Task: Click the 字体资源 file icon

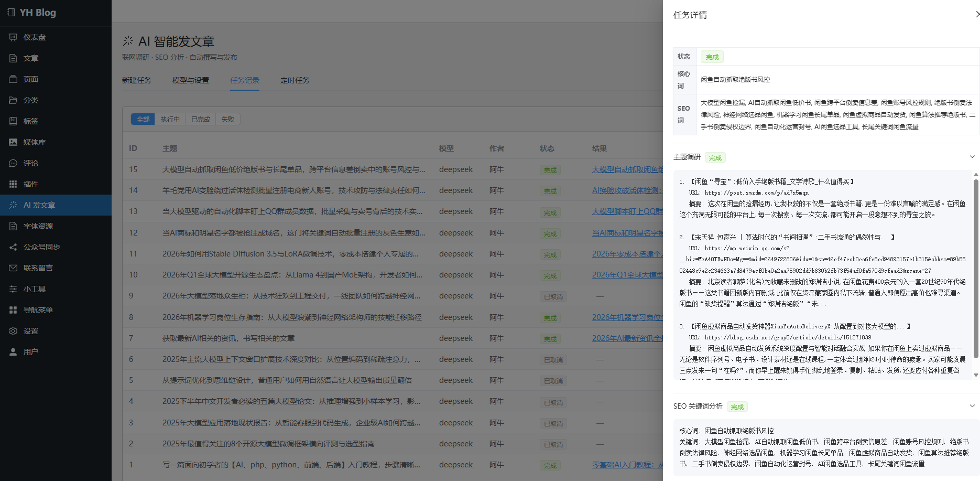Action: click(x=13, y=226)
